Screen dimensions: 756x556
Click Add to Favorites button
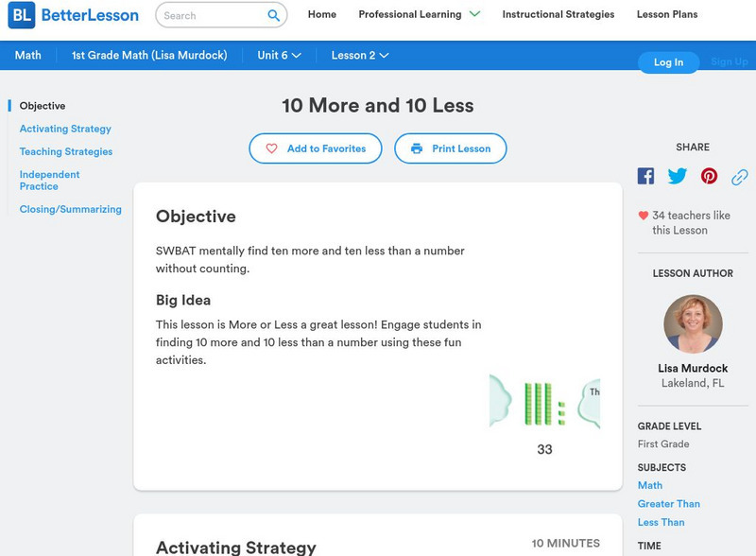316,148
